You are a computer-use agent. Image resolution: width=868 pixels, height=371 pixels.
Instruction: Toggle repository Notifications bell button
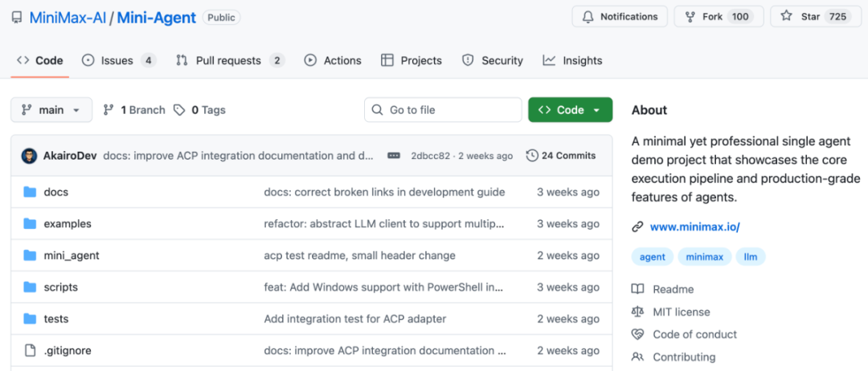(619, 17)
